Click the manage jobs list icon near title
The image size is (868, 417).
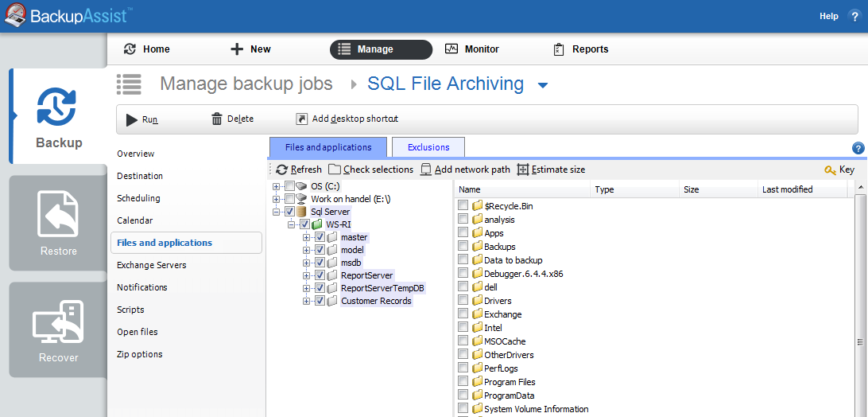point(129,84)
